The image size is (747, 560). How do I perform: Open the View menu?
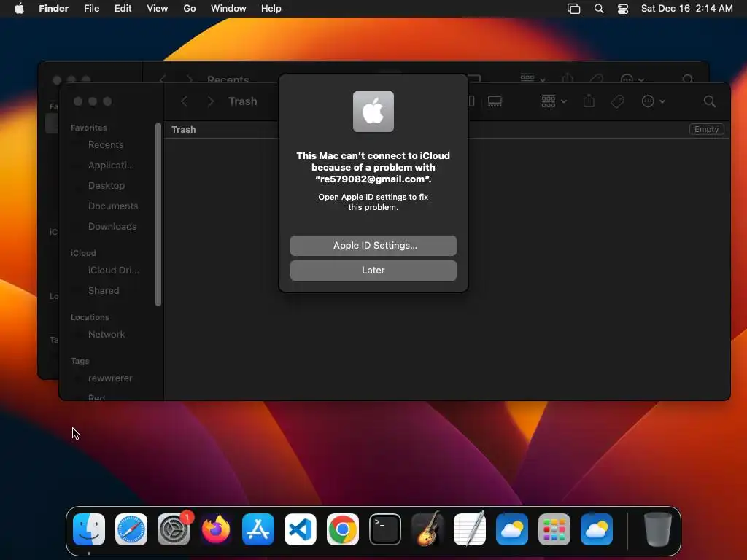coord(158,9)
